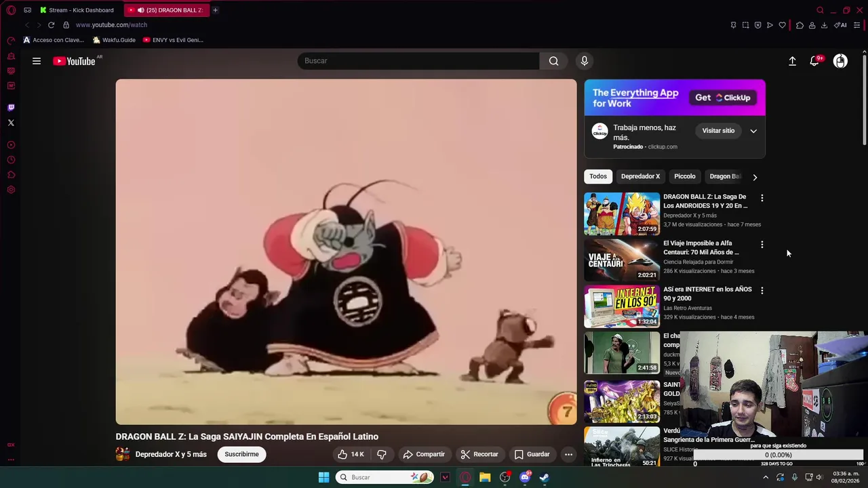Start voice search with the microphone icon
The image size is (868, 488).
[585, 61]
